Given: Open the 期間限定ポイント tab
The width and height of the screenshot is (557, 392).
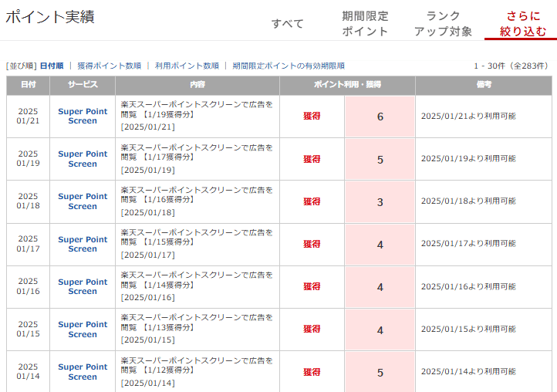Looking at the screenshot, I should (x=365, y=23).
